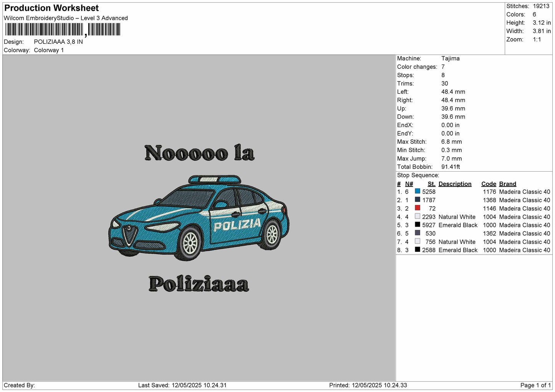
Task: Click stitch count 5258 in row 1
Action: pos(429,192)
